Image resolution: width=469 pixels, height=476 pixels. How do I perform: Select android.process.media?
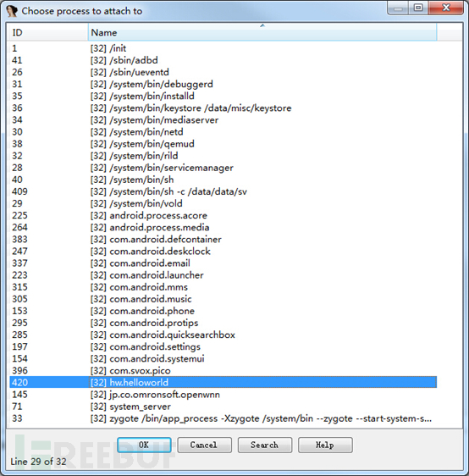(223, 227)
